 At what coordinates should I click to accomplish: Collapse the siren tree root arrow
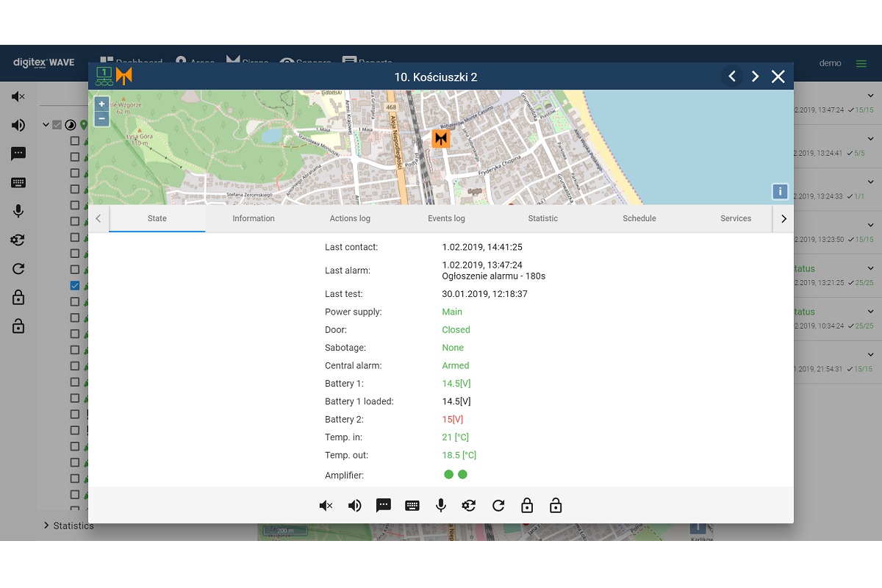pyautogui.click(x=46, y=125)
